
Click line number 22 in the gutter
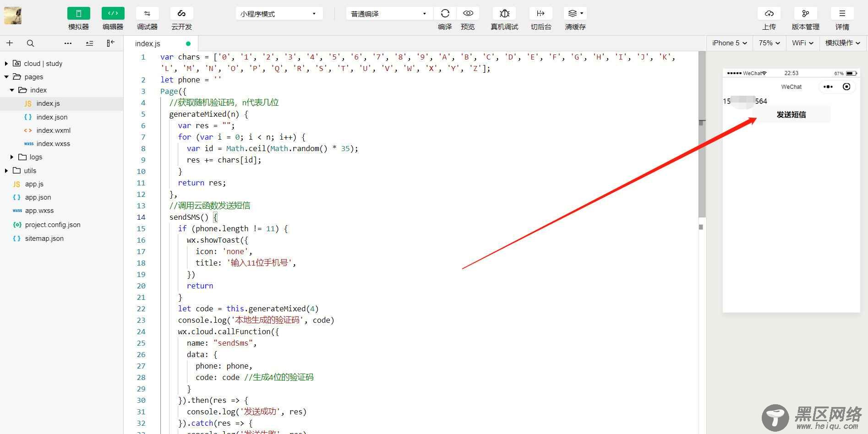tap(141, 309)
